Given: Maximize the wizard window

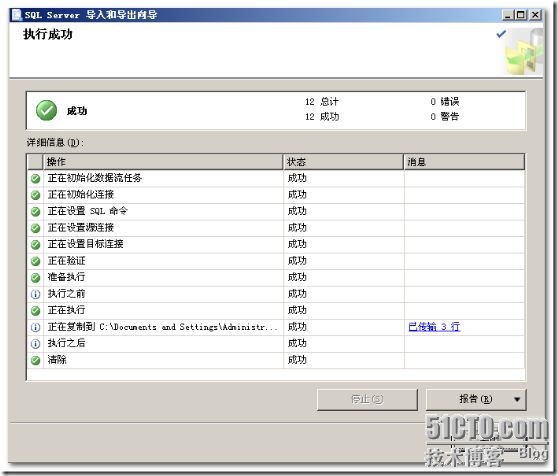Looking at the screenshot, I should 521,15.
